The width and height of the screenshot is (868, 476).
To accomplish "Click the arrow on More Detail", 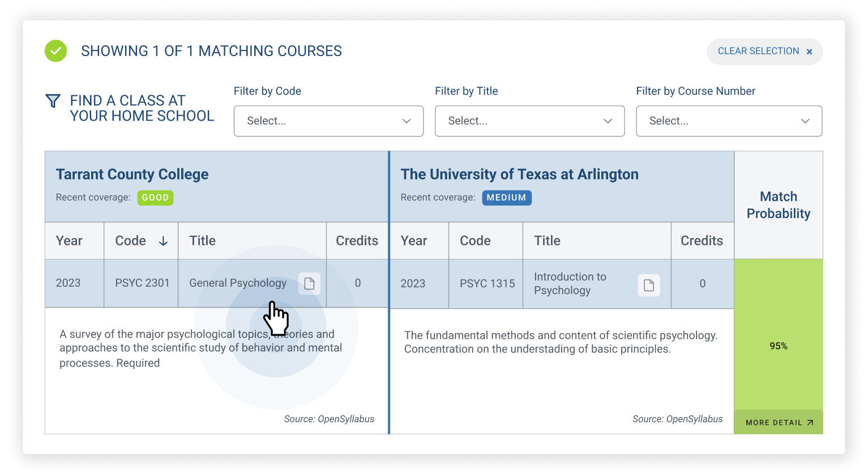I will (x=811, y=422).
